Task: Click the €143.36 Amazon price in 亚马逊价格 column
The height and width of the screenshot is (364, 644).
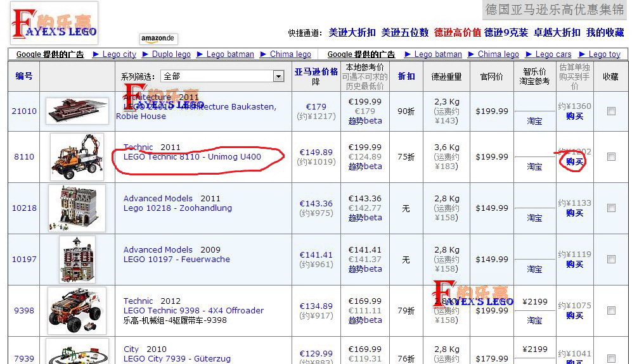Action: (x=316, y=204)
